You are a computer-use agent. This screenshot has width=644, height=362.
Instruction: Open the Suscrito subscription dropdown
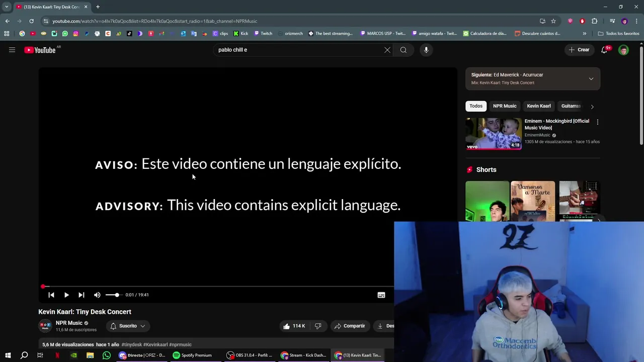(x=128, y=326)
